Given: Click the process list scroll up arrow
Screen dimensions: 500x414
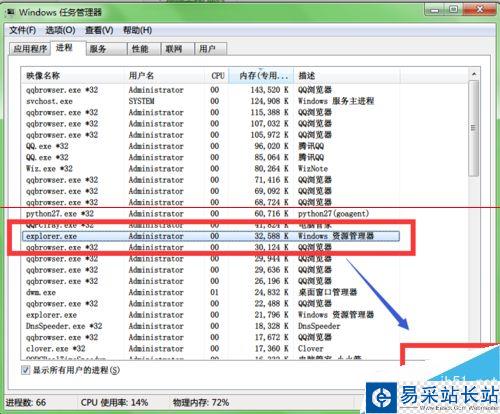Looking at the screenshot, I should 474,74.
